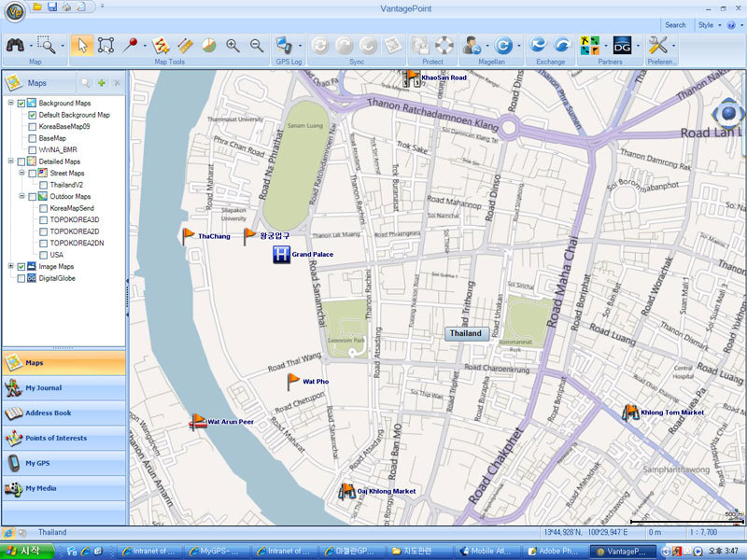Viewport: 747px width, 560px height.
Task: Click the Exchange import arrow icon
Action: pyautogui.click(x=539, y=45)
